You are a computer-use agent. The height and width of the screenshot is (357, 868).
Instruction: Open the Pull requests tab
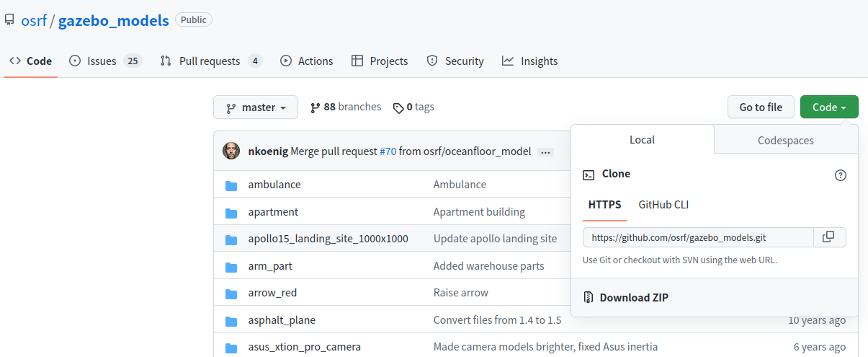click(x=210, y=61)
